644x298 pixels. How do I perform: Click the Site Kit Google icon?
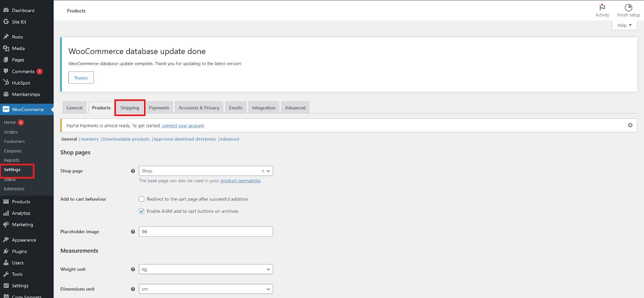tap(6, 22)
